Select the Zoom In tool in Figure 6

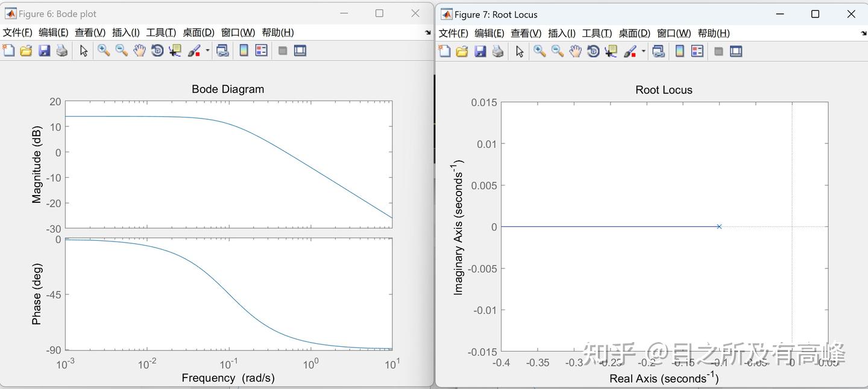(104, 51)
